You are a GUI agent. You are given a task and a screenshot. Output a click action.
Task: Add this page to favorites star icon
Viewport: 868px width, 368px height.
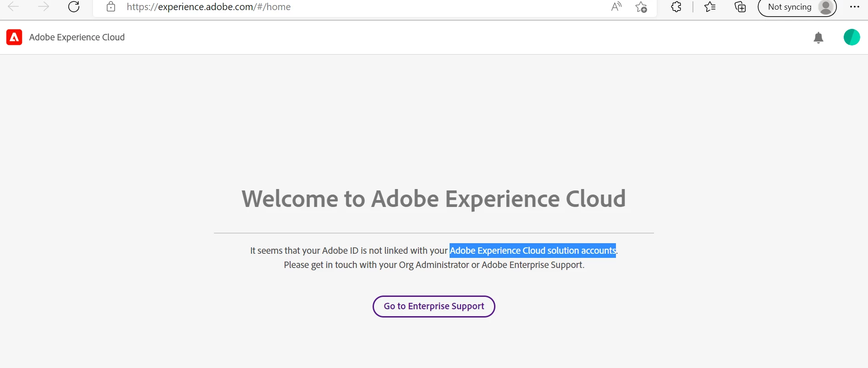[x=641, y=7]
